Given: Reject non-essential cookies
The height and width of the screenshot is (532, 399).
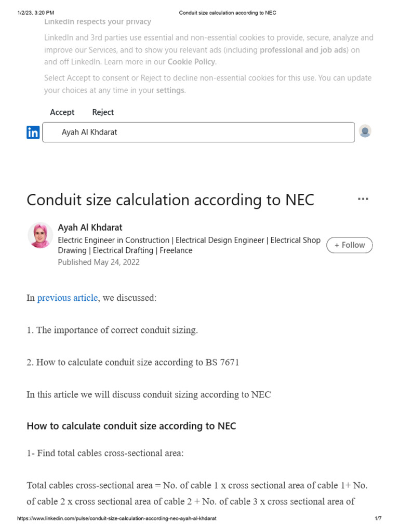Looking at the screenshot, I should pyautogui.click(x=103, y=112).
